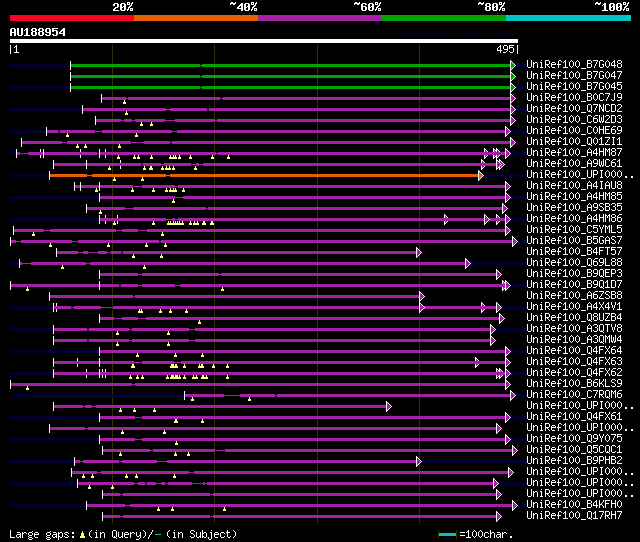Select the UniRef100_A4HM86 label
Screen dimensions: 640x542
point(574,218)
